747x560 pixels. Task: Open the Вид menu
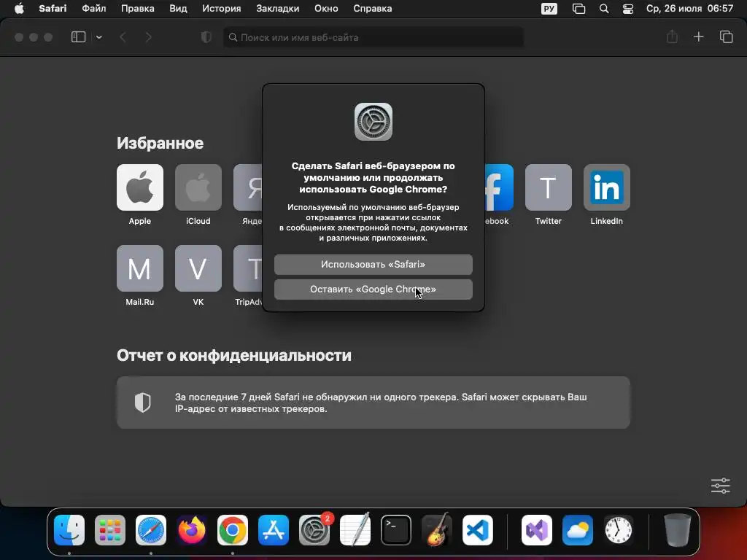pos(178,9)
